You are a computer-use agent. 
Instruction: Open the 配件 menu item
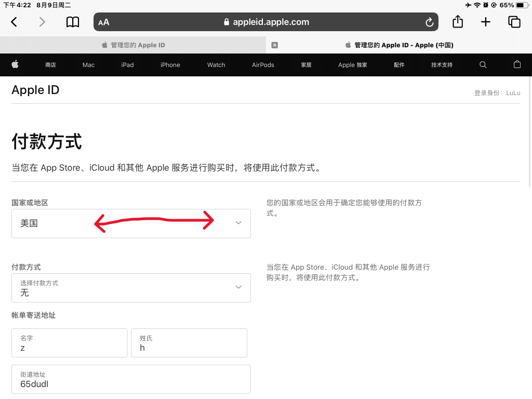pos(399,65)
